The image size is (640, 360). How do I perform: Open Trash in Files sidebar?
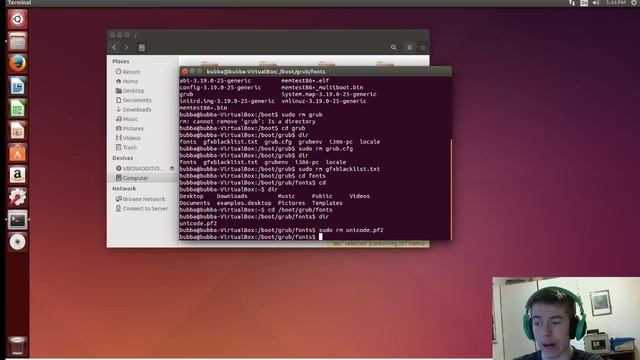click(126, 147)
